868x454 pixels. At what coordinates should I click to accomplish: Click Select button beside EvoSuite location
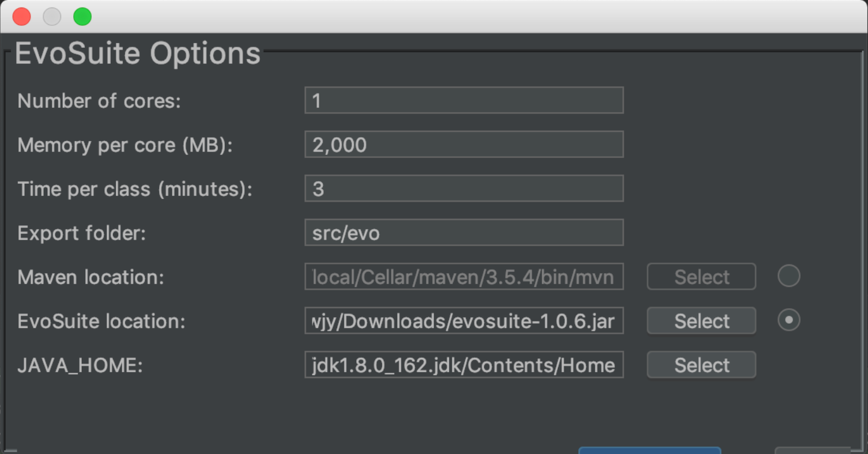(x=701, y=321)
